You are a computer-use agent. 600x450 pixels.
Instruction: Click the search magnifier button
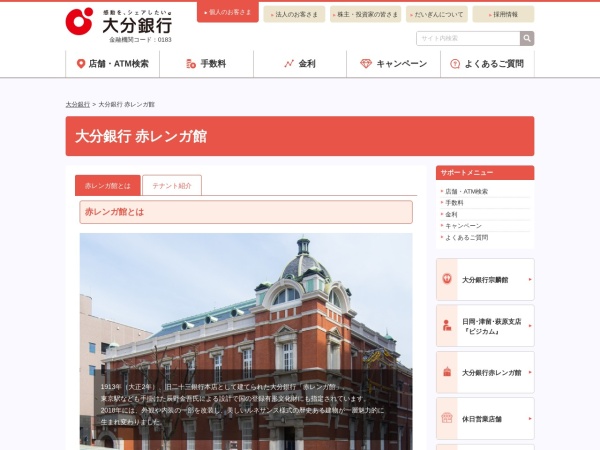click(527, 38)
